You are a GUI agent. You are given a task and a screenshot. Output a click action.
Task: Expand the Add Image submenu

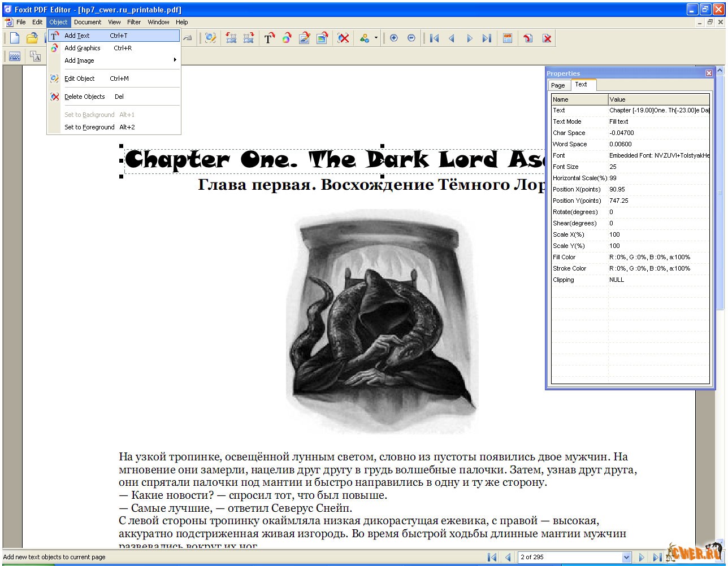coord(114,60)
